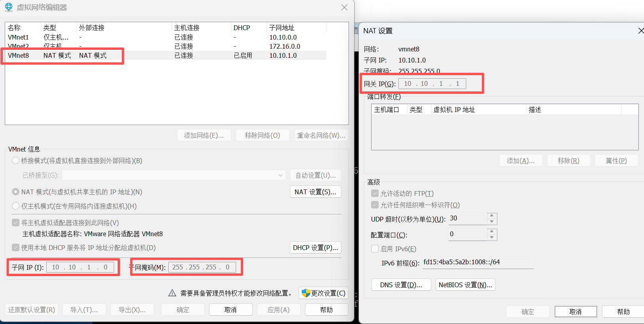Click 自动设置(U) button
Screen dimensions: 644x324
coord(316,175)
